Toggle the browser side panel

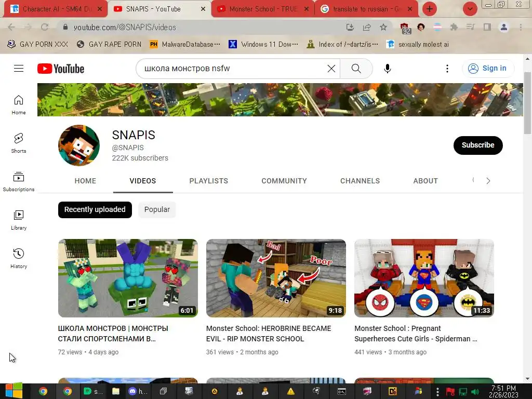487,27
